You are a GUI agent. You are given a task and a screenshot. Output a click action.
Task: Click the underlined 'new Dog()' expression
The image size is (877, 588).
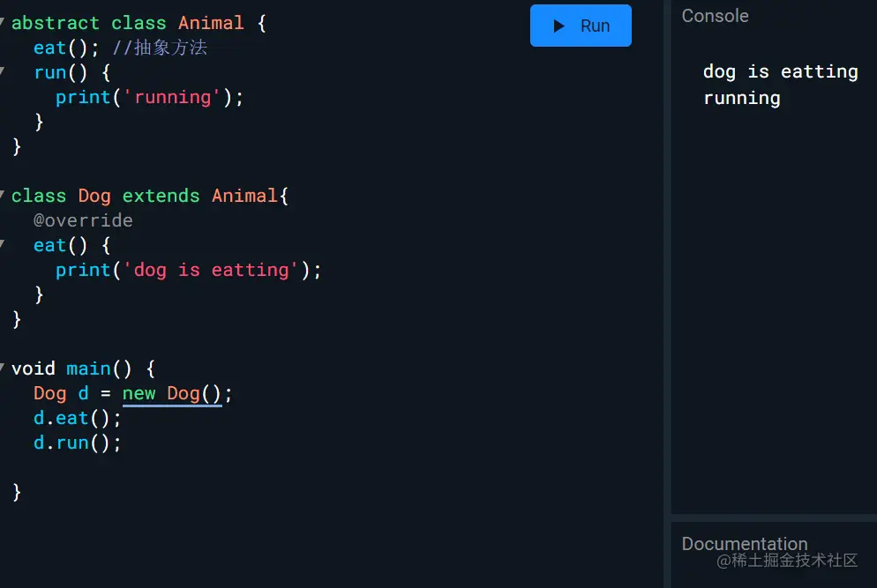172,393
